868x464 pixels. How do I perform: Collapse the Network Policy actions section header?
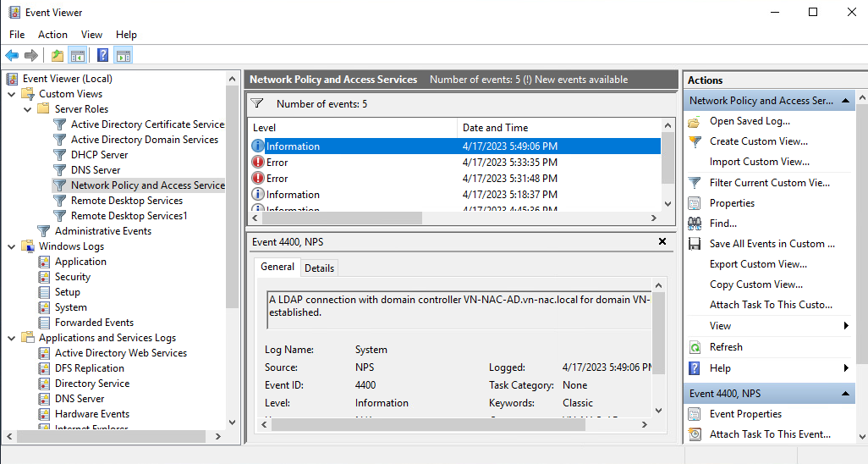coord(845,101)
